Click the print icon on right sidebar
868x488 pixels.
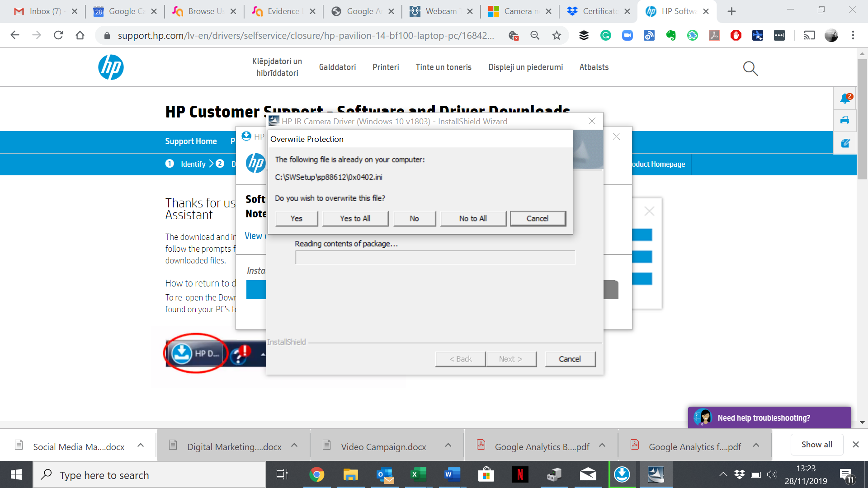tap(844, 121)
